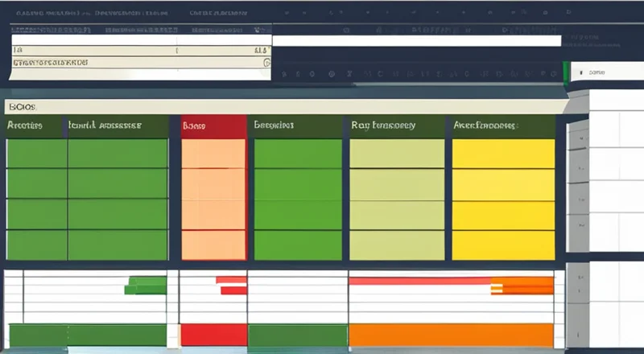Select the long salmon bar in the lower chart

tap(419, 281)
